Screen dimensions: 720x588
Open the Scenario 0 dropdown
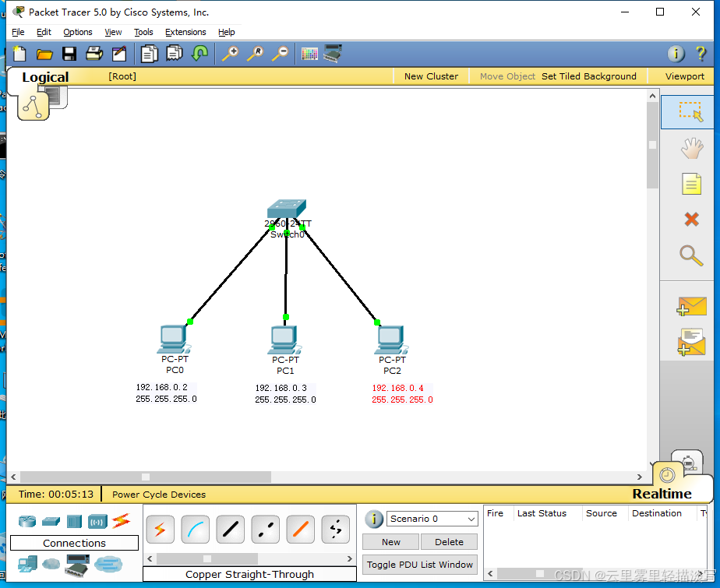[x=432, y=519]
